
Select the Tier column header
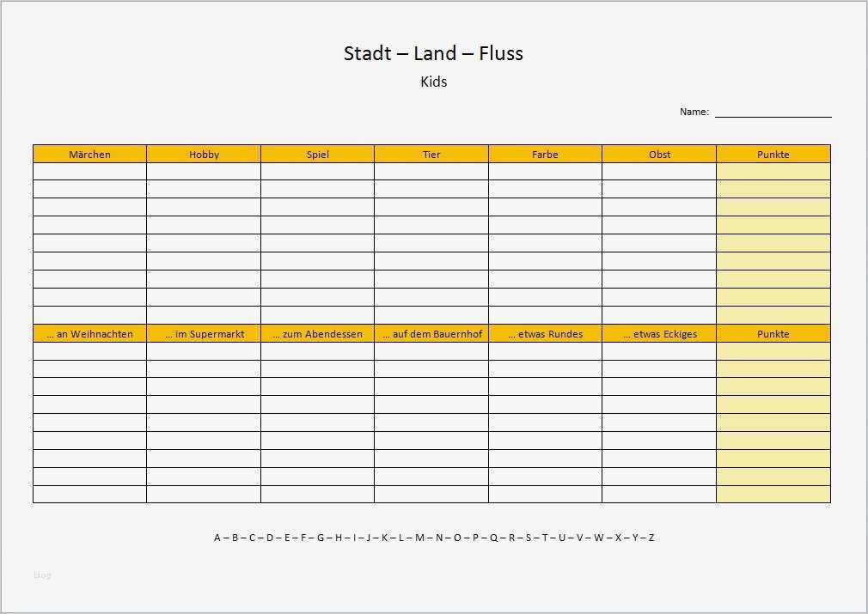click(431, 155)
